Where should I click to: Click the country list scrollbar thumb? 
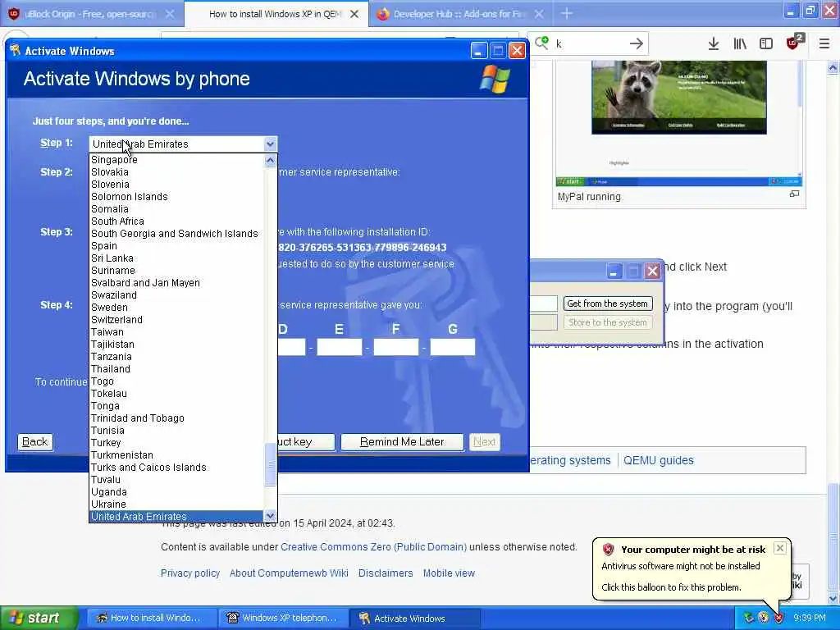271,464
